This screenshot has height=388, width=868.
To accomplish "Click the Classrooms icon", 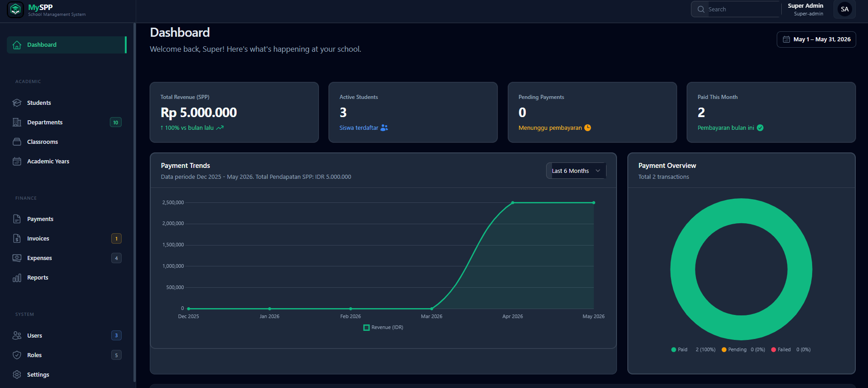I will coord(17,142).
